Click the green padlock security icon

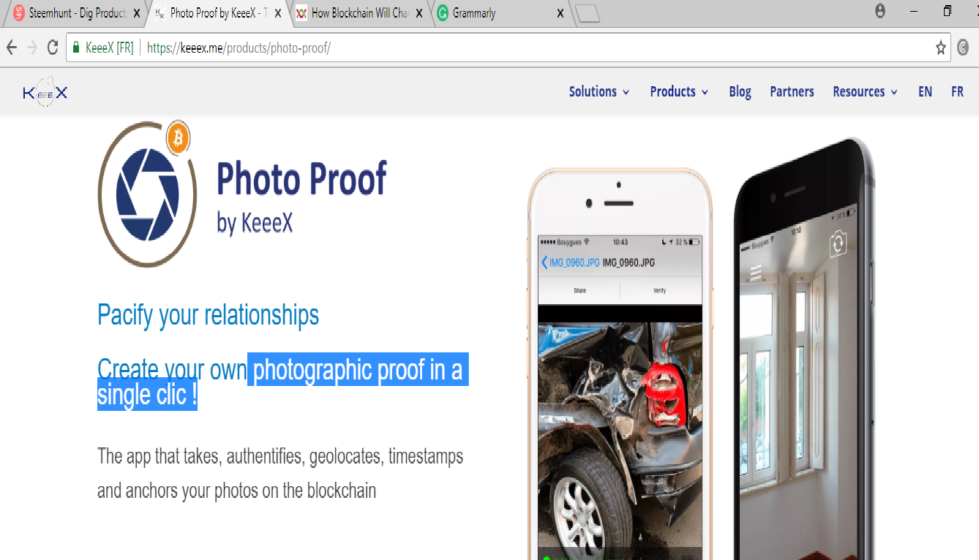coord(75,48)
